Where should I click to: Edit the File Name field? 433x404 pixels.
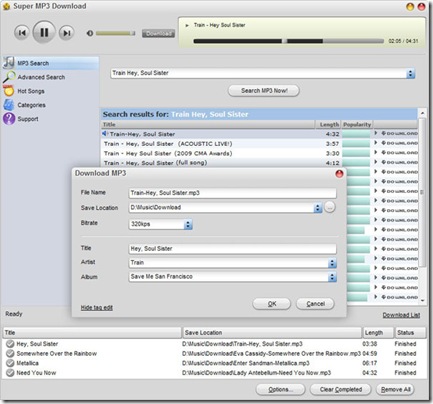(x=232, y=193)
